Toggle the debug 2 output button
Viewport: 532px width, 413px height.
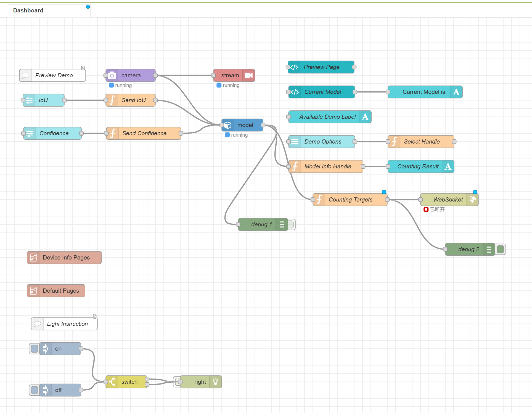500,249
